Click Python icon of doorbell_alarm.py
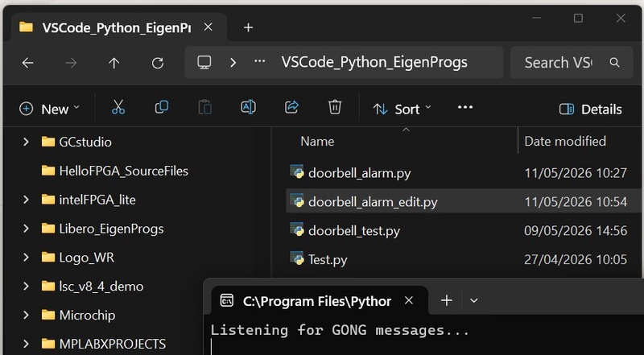This screenshot has width=644, height=355. 297,171
